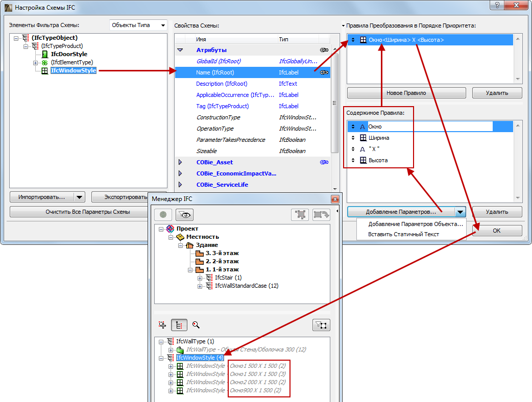Click the update arrow icon in Менеджер IFC
The width and height of the screenshot is (532, 402).
pos(321,215)
